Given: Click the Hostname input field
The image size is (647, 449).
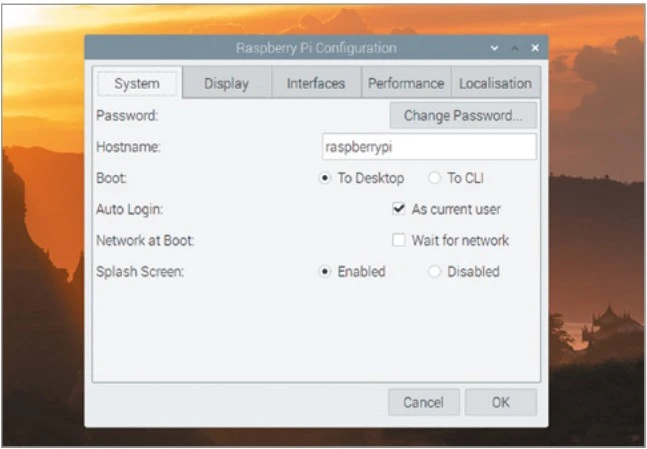Looking at the screenshot, I should click(x=429, y=147).
